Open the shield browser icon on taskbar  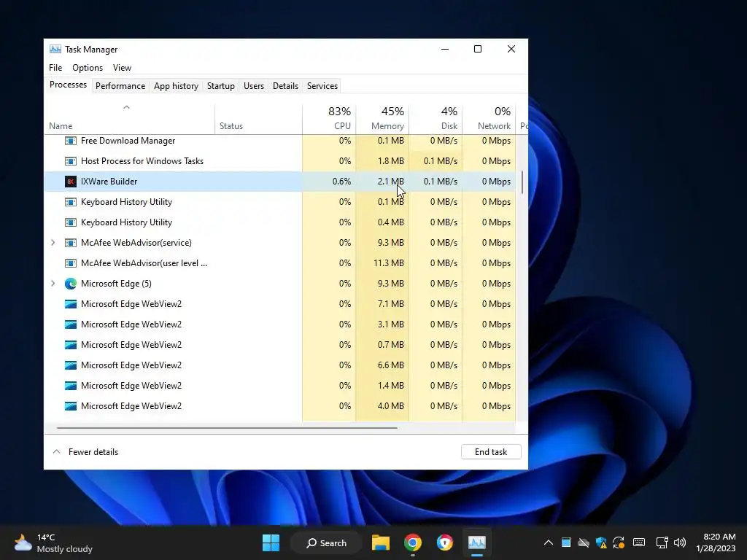pyautogui.click(x=444, y=542)
